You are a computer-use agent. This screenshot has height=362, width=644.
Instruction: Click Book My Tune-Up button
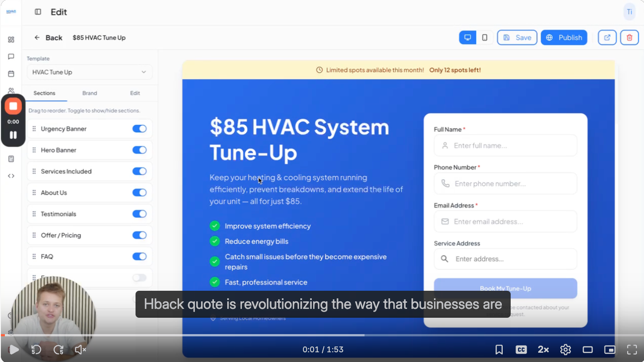point(505,289)
